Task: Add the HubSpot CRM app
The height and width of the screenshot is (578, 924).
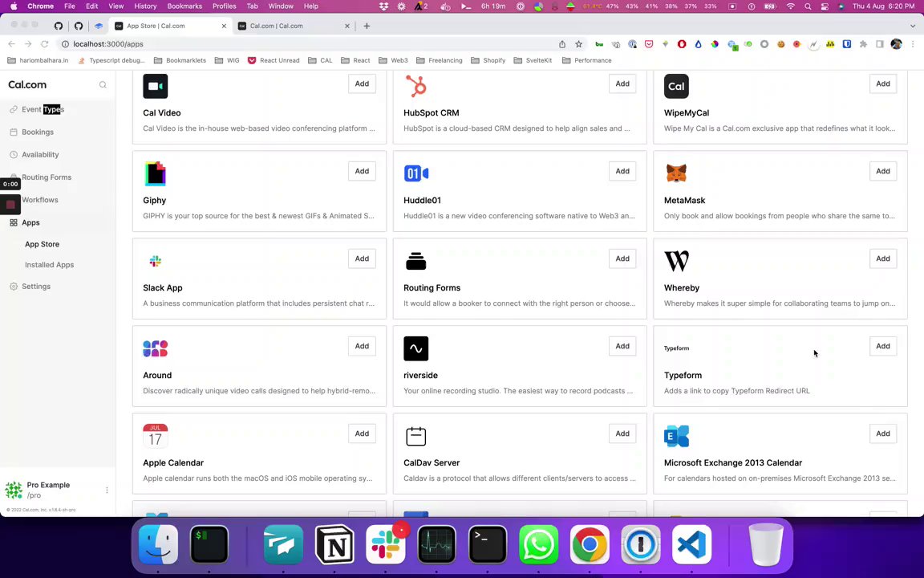Action: pyautogui.click(x=622, y=83)
